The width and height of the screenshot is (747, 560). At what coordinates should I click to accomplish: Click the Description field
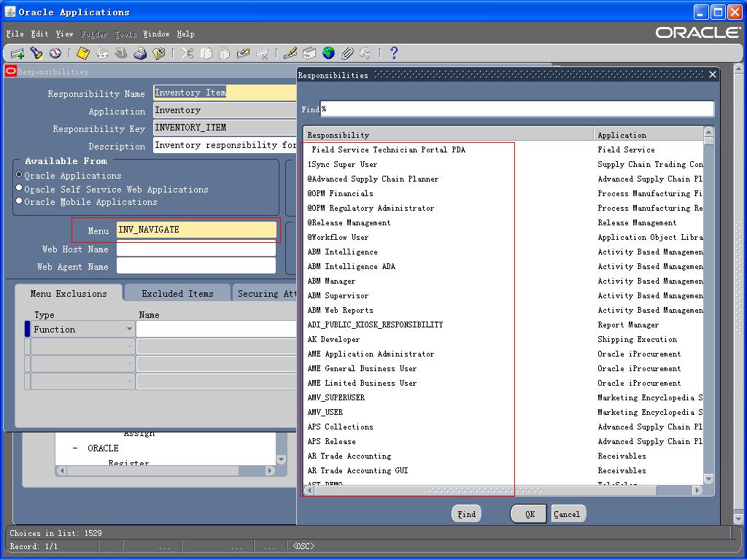click(x=225, y=145)
